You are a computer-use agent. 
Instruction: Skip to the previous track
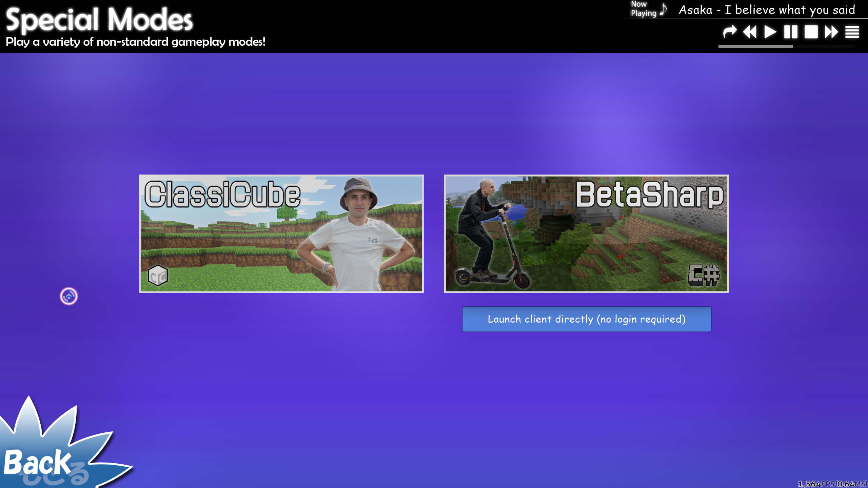pyautogui.click(x=750, y=32)
